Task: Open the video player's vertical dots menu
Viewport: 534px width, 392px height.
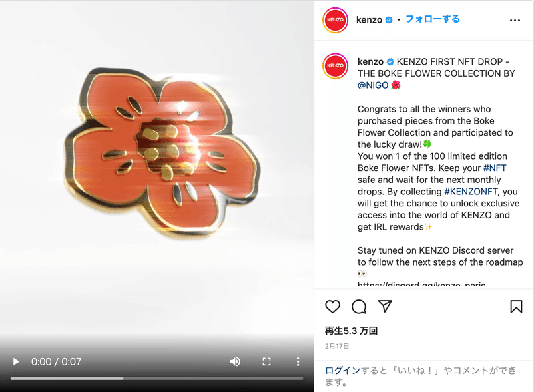Action: pos(298,362)
